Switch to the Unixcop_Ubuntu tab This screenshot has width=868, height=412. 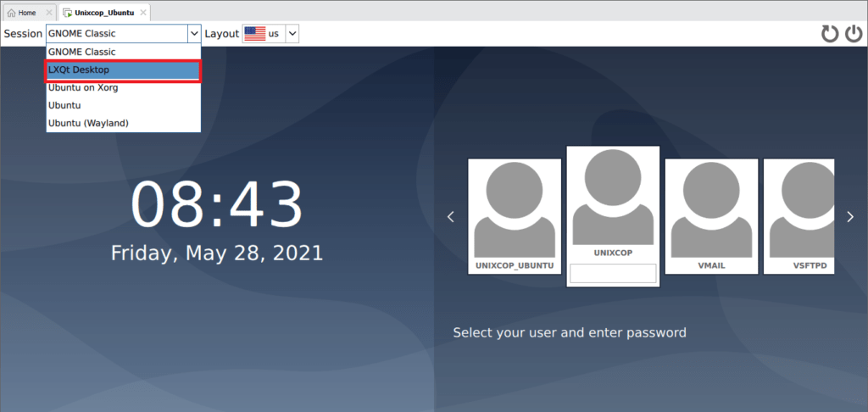pos(104,12)
